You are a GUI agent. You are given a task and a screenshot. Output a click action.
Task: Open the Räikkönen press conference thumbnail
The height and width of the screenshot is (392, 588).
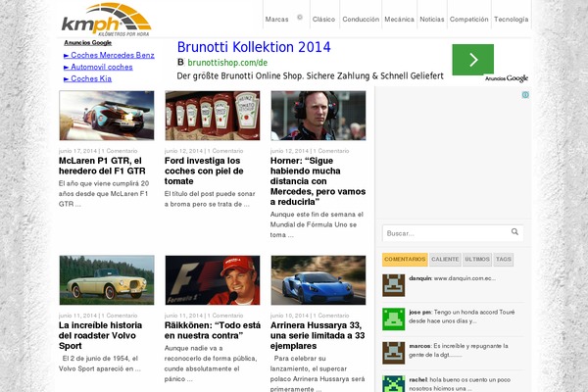[213, 280]
